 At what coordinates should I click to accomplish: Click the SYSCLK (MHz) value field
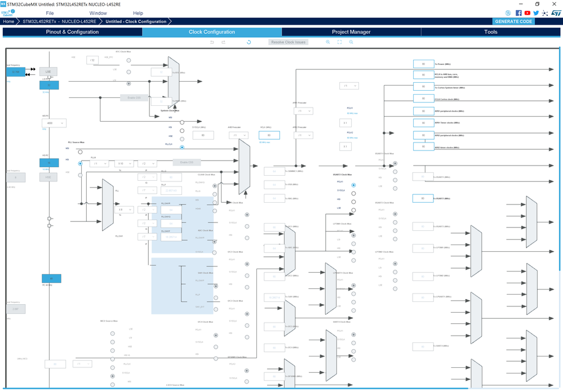pyautogui.click(x=203, y=135)
